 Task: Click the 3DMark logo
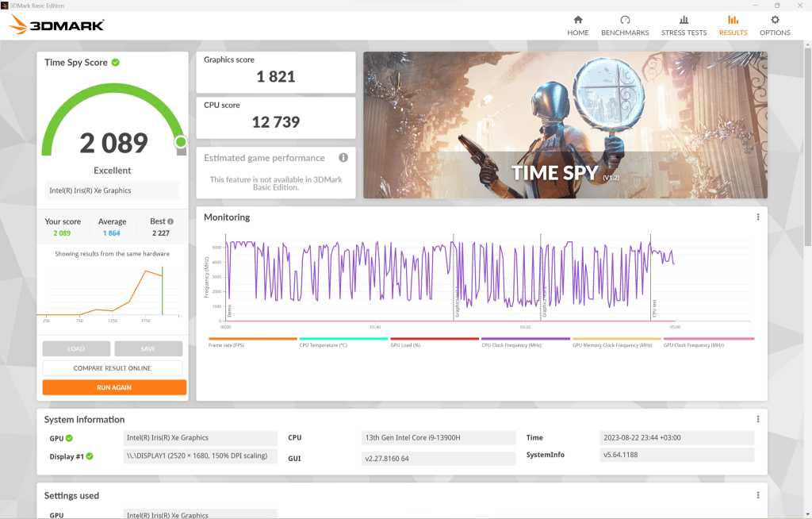[57, 25]
